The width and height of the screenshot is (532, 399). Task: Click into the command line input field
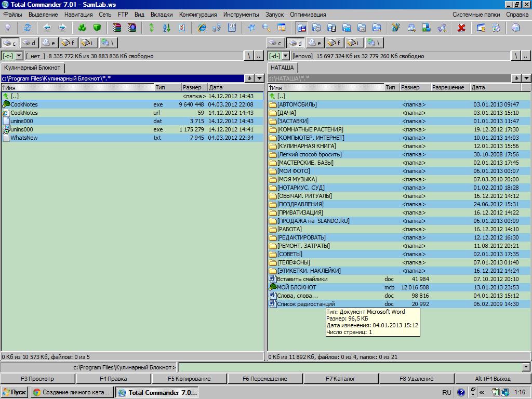pos(351,367)
